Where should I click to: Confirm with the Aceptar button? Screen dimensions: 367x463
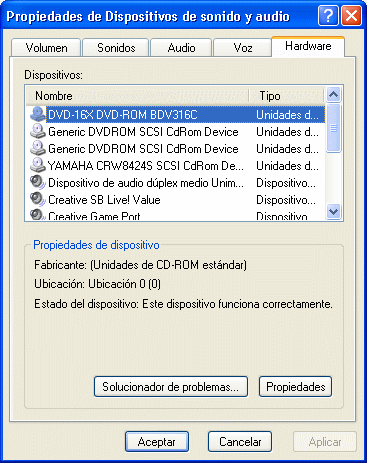point(157,442)
